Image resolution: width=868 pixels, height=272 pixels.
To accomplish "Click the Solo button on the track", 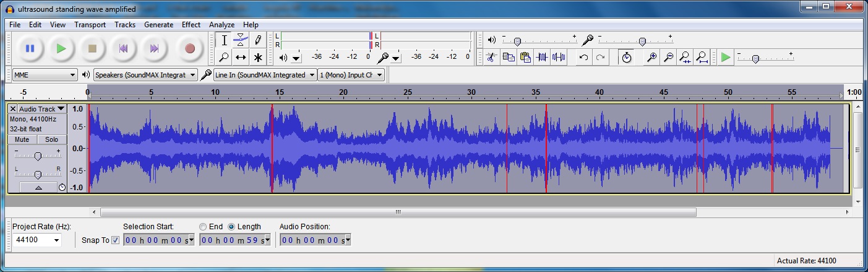I will (51, 139).
